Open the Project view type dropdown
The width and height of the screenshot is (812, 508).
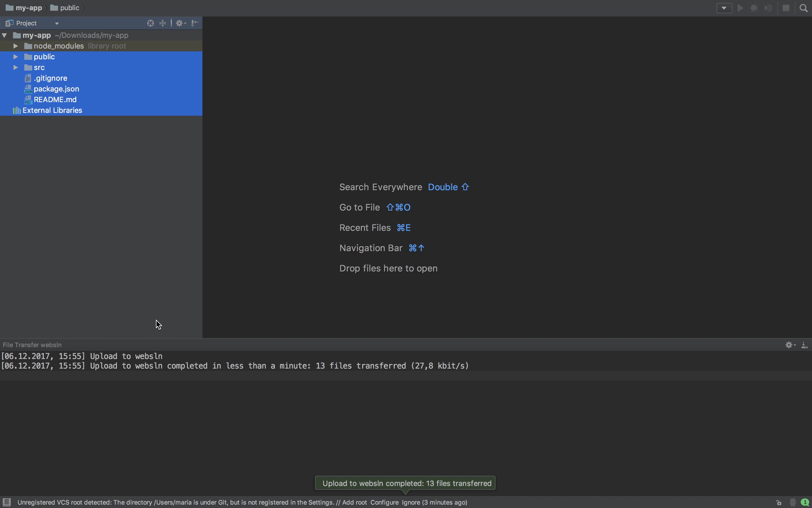click(57, 23)
